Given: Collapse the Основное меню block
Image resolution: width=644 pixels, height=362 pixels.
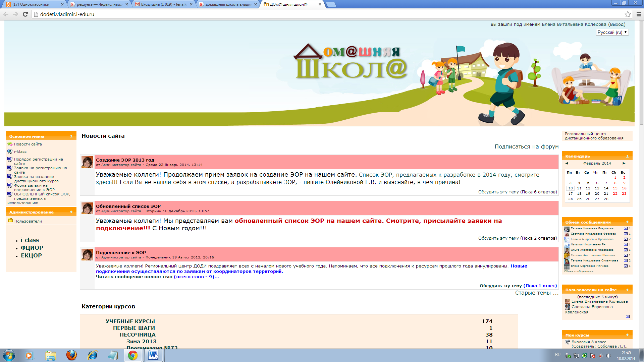Looking at the screenshot, I should [x=71, y=136].
